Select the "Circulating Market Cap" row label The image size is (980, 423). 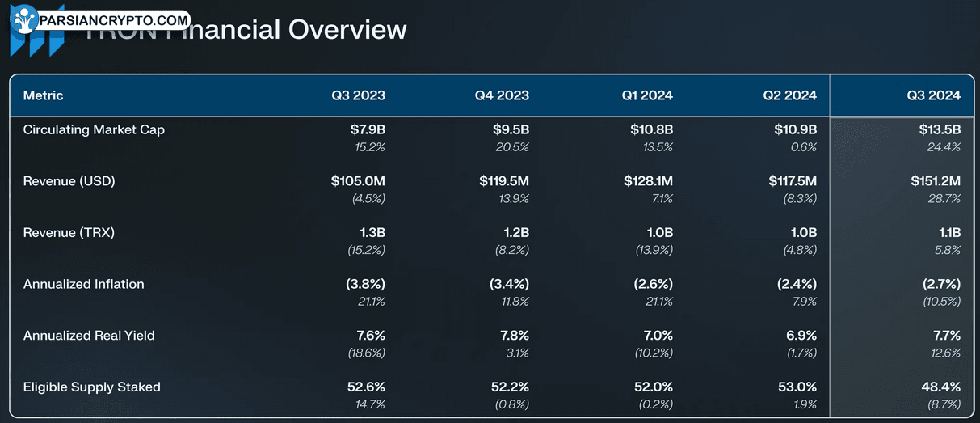click(x=94, y=129)
